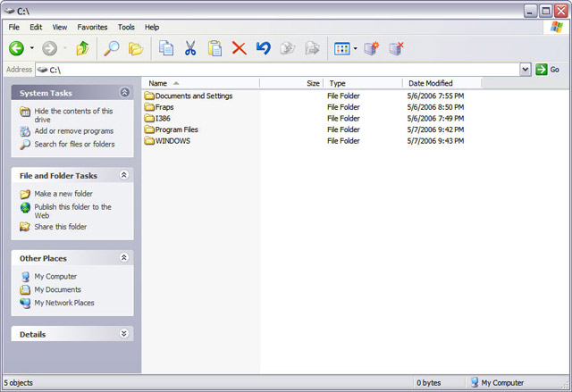Click the address bar field showing C:\
This screenshot has height=392, width=572.
(277, 70)
